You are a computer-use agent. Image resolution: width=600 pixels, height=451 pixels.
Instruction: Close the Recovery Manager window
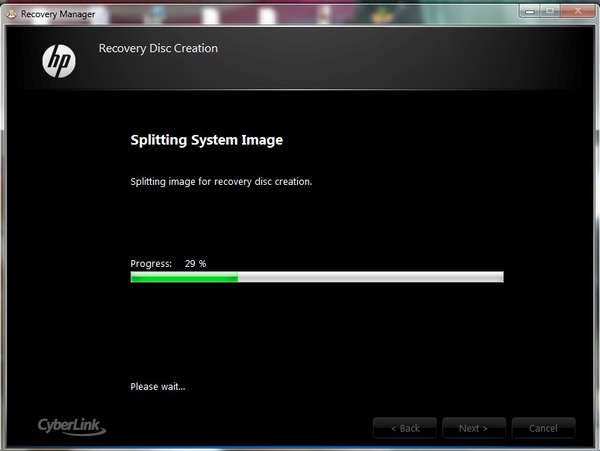[x=578, y=12]
